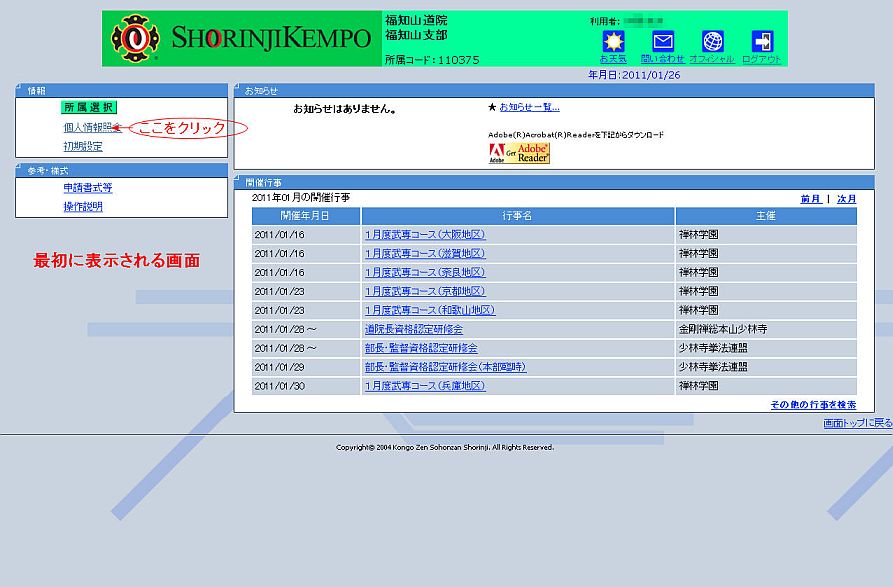
Task: Click the official site globe icon
Action: (x=712, y=42)
